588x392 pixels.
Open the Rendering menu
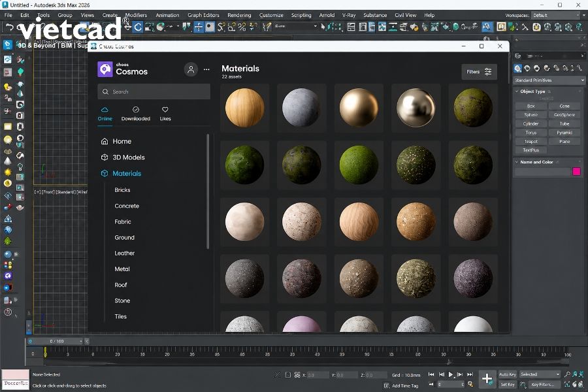(239, 16)
